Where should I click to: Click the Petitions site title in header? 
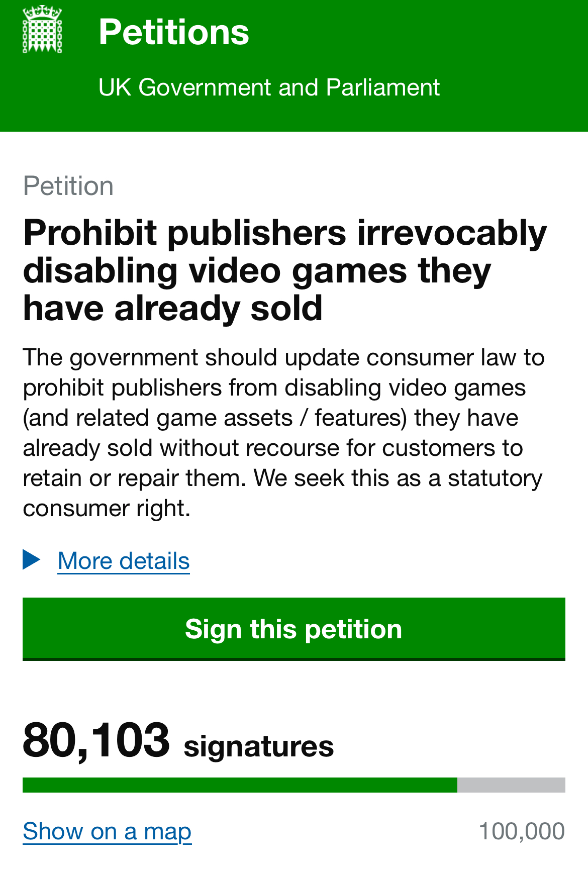pyautogui.click(x=174, y=32)
